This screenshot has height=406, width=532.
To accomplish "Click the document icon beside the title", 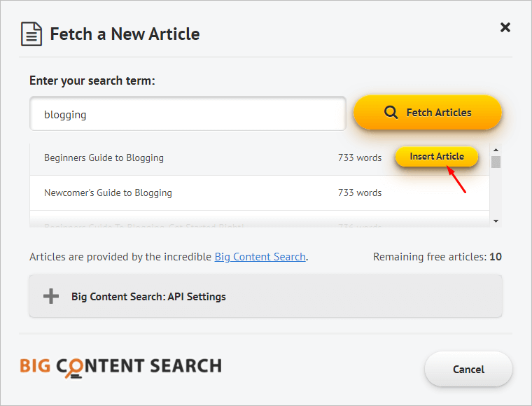I will [x=31, y=34].
